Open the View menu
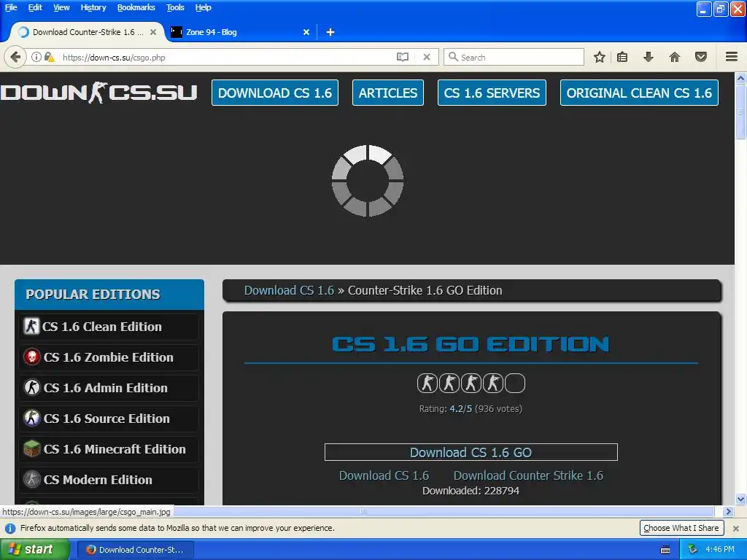 pos(61,7)
